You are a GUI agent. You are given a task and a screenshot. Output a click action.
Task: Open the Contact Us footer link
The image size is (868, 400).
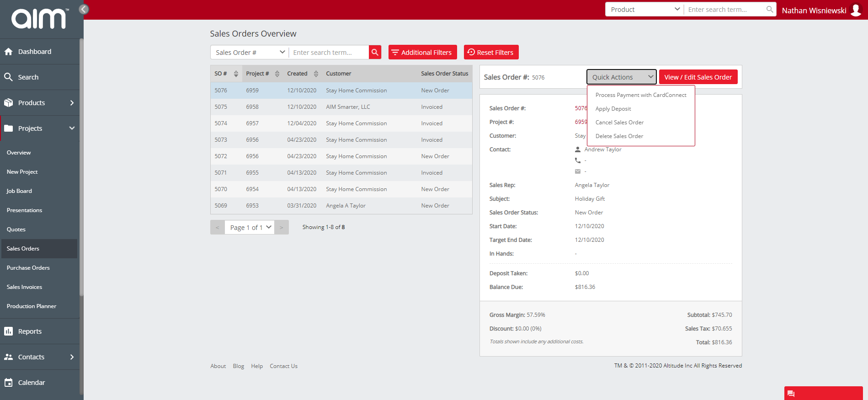tap(283, 366)
